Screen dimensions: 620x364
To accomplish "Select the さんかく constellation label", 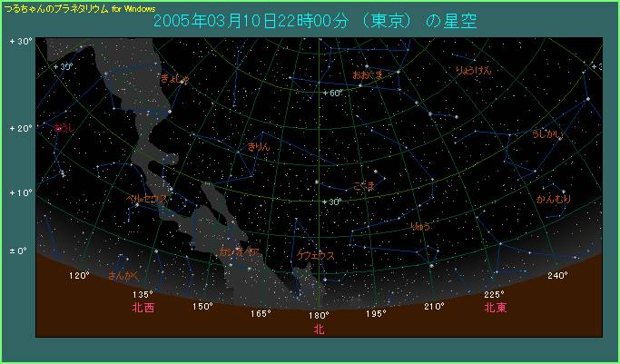I will pyautogui.click(x=123, y=275).
